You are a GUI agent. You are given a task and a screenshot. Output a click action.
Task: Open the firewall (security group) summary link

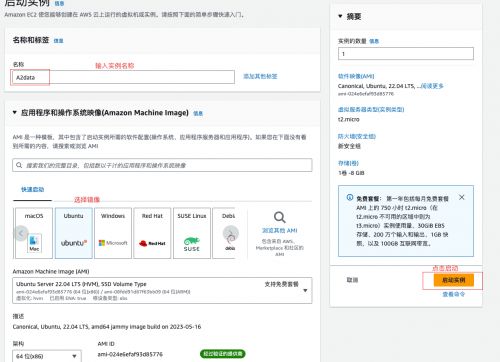pyautogui.click(x=357, y=136)
